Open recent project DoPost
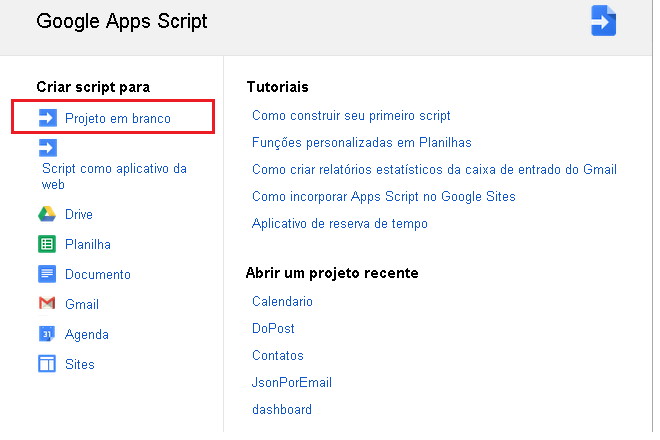Screen dimensions: 660x440 click(x=273, y=328)
